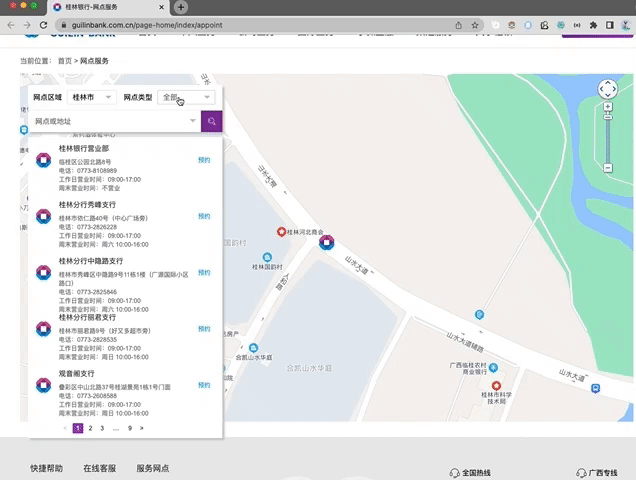Click the map zoom slider track
This screenshot has width=636, height=480.
607,140
